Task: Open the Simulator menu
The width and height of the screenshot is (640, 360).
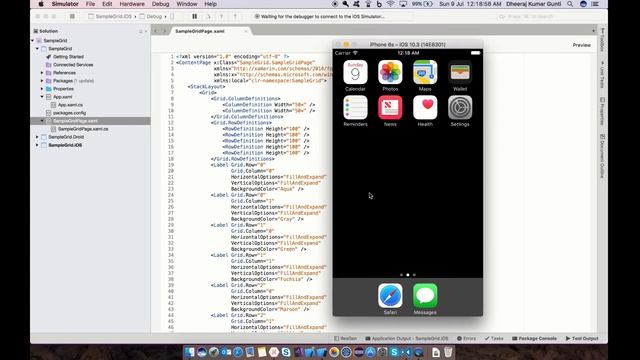Action: tap(65, 4)
